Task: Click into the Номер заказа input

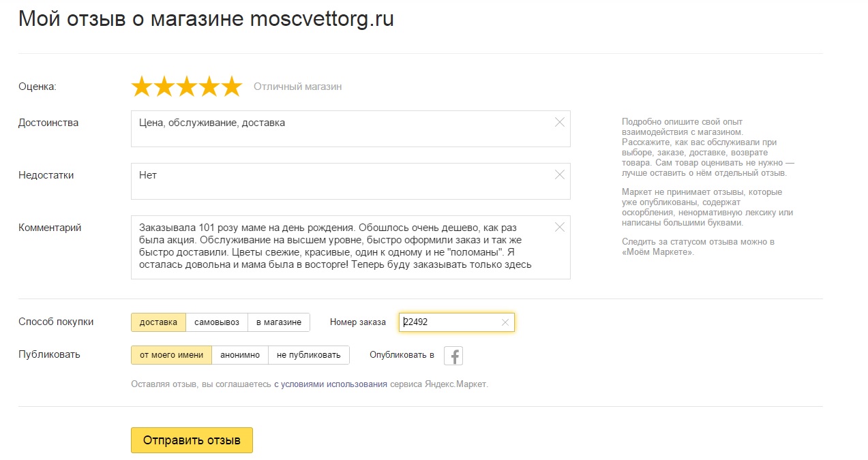Action: (450, 322)
